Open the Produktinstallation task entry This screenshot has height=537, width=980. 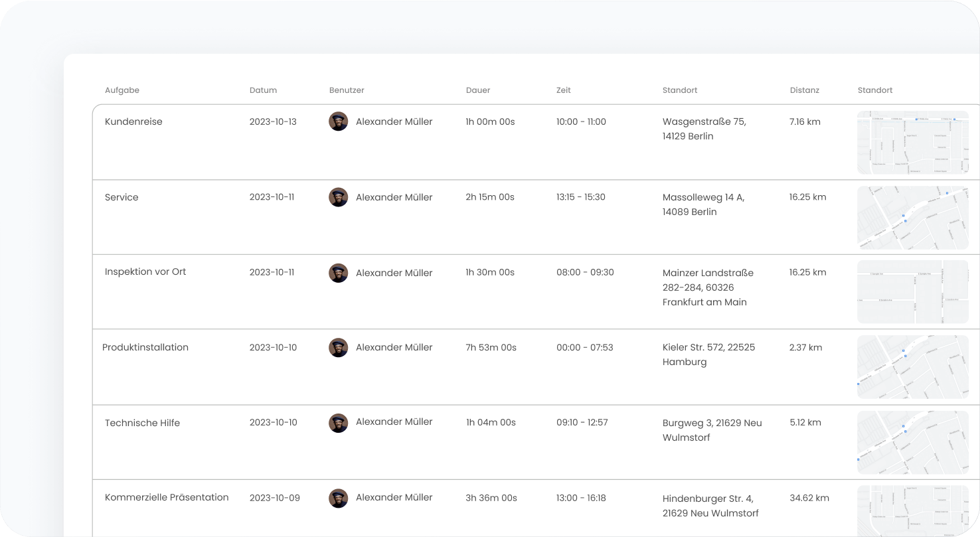click(x=145, y=348)
